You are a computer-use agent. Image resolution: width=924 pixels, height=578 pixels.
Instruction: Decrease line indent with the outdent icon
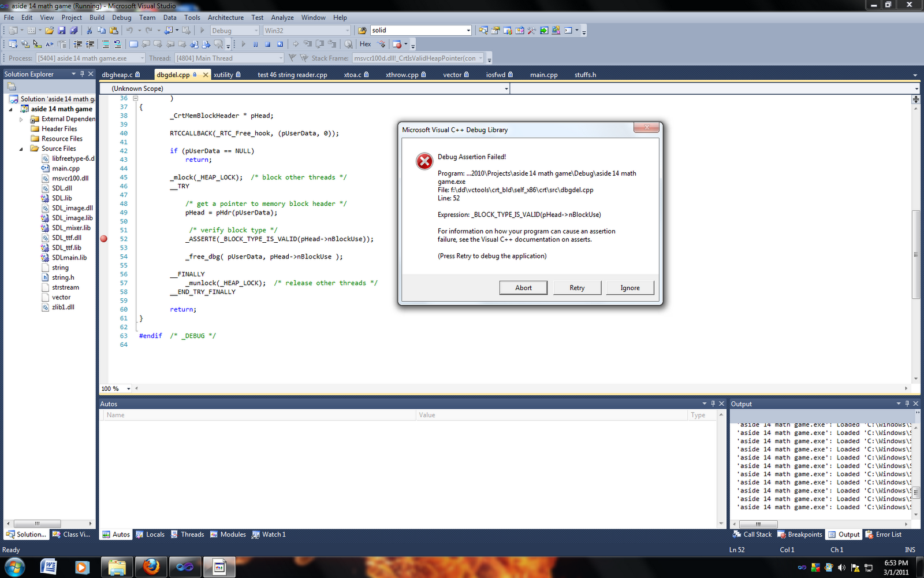coord(78,44)
